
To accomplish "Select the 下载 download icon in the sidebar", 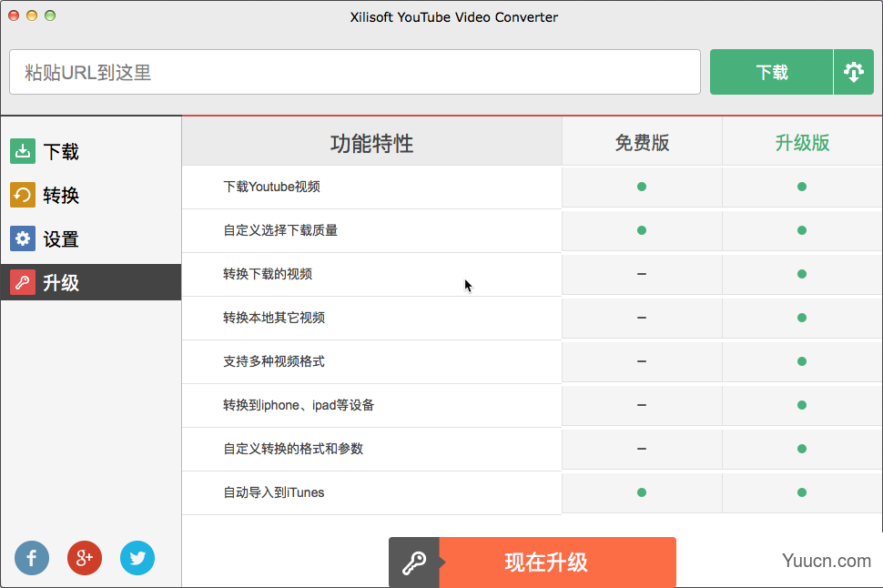I will pos(23,151).
